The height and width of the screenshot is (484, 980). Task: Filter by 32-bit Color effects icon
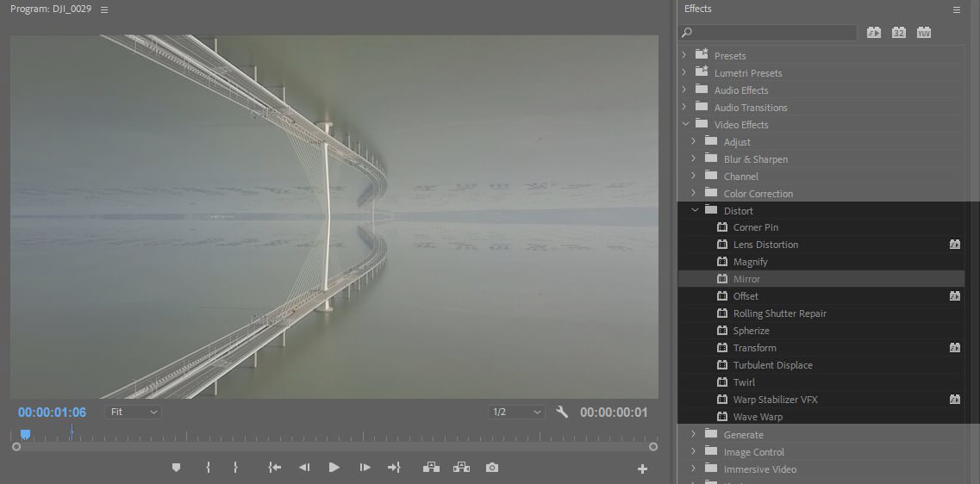coord(899,33)
